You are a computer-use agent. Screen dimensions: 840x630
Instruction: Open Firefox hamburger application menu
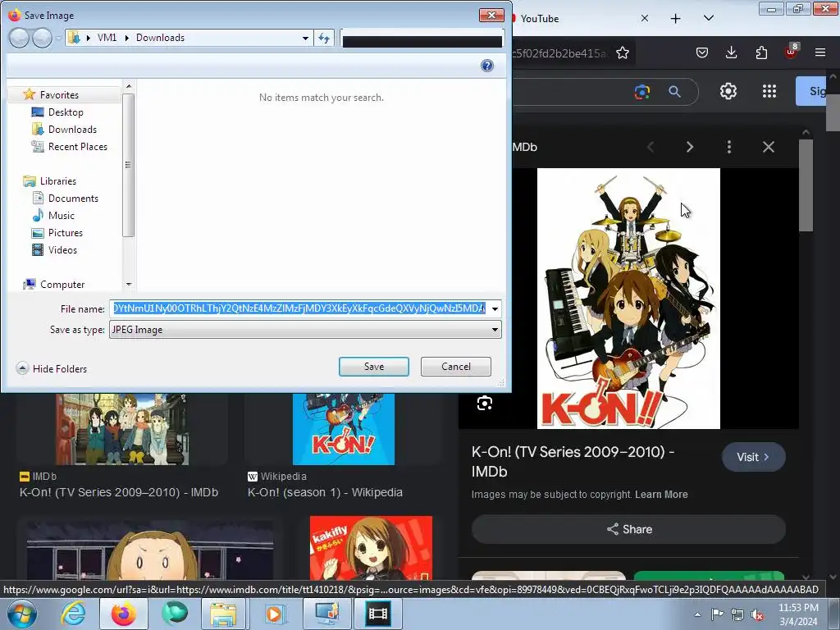pyautogui.click(x=820, y=52)
